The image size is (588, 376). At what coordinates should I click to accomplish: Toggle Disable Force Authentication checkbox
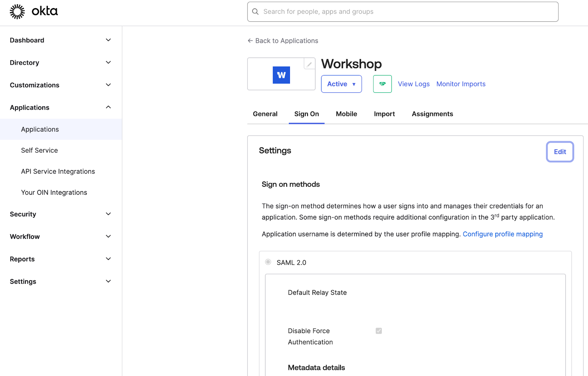[x=379, y=331]
